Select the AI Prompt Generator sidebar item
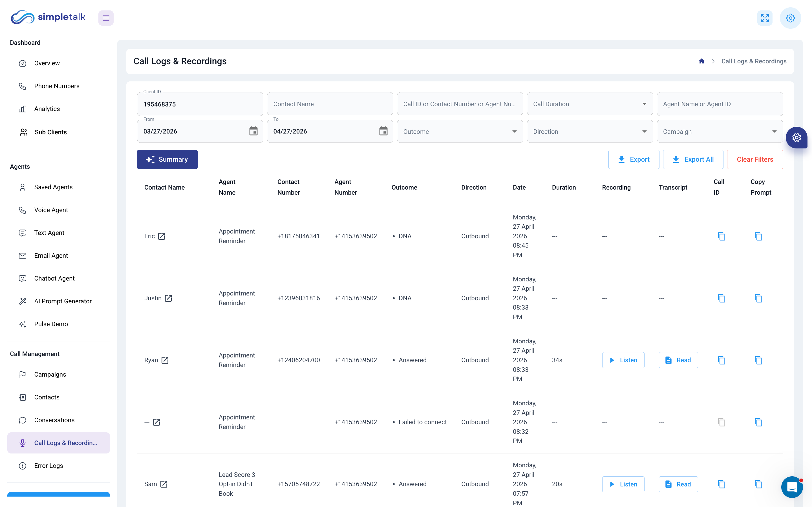This screenshot has width=812, height=507. coord(63,301)
